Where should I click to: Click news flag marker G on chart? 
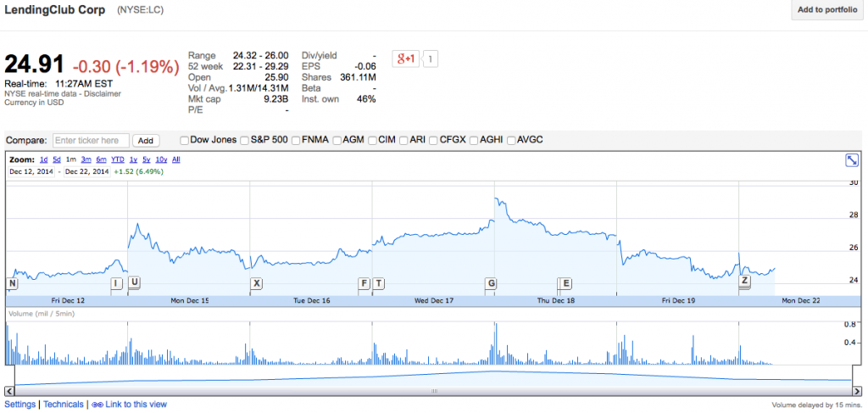(491, 282)
